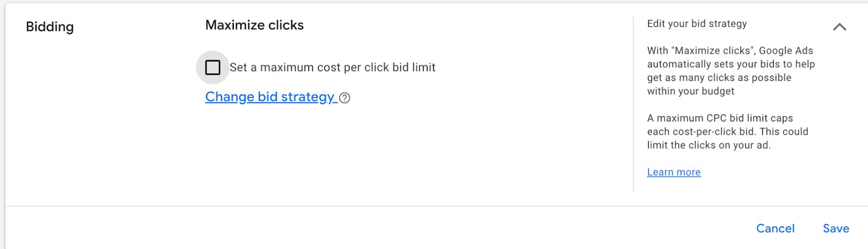Click the paragraph explaining Maximize clicks automation
The image size is (868, 249).
tap(731, 71)
